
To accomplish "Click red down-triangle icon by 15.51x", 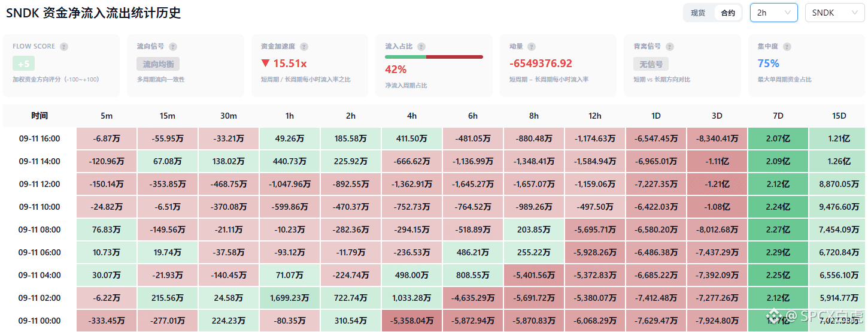I will [x=265, y=64].
